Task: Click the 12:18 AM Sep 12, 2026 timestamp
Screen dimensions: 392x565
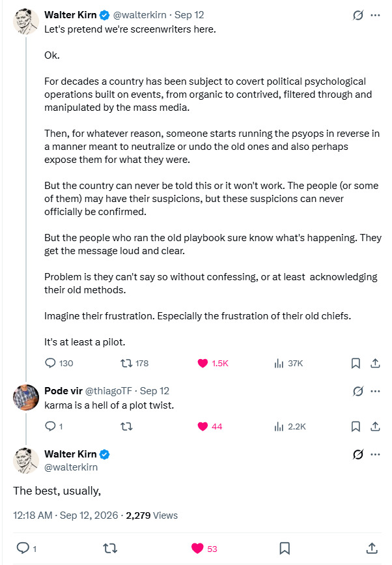Action: coord(66,515)
